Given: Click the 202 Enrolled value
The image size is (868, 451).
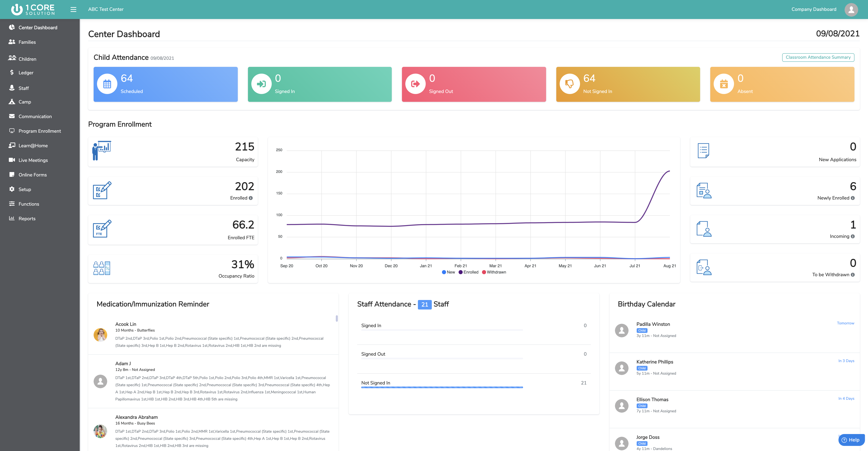Looking at the screenshot, I should (245, 186).
